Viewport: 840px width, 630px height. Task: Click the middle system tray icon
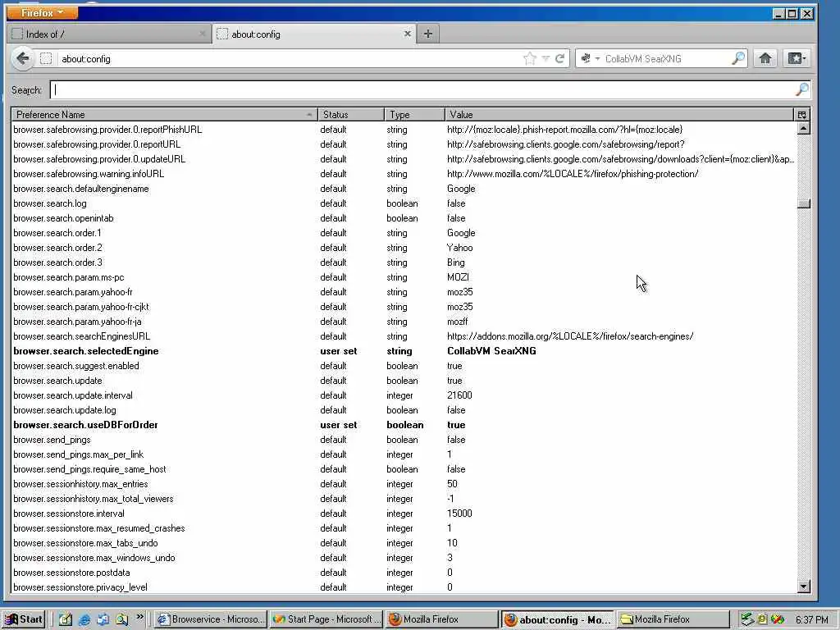(x=762, y=620)
